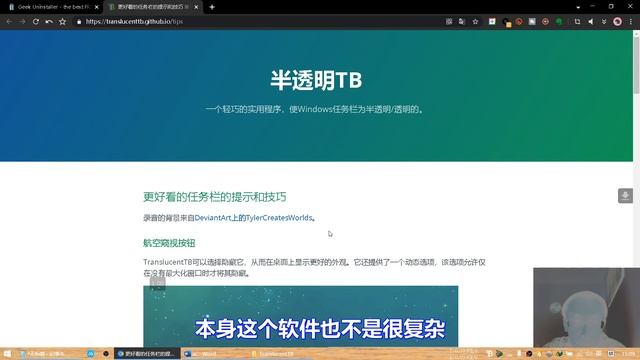
Task: Click the white square extension icon
Action: tap(492, 22)
